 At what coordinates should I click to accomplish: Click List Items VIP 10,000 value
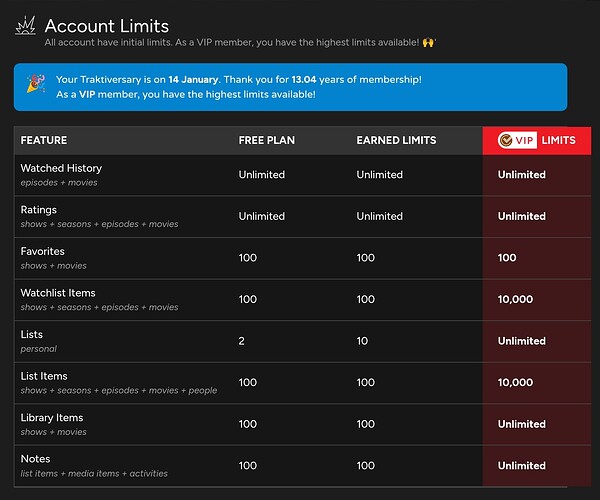tap(515, 383)
